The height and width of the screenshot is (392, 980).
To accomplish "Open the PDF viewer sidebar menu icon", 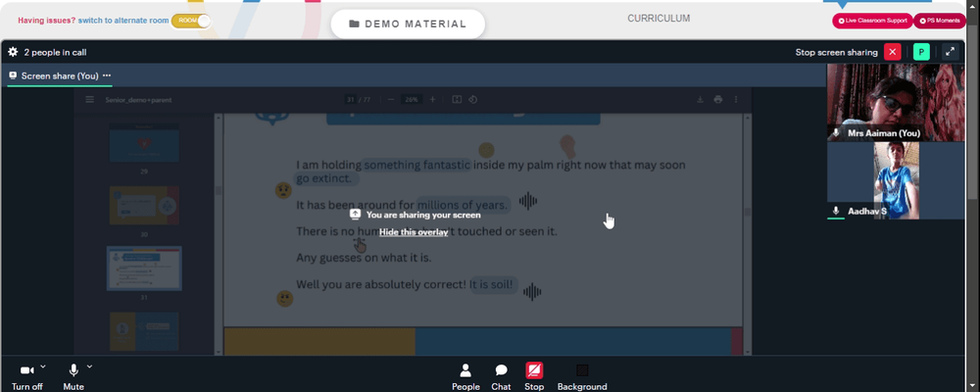I will click(x=89, y=99).
